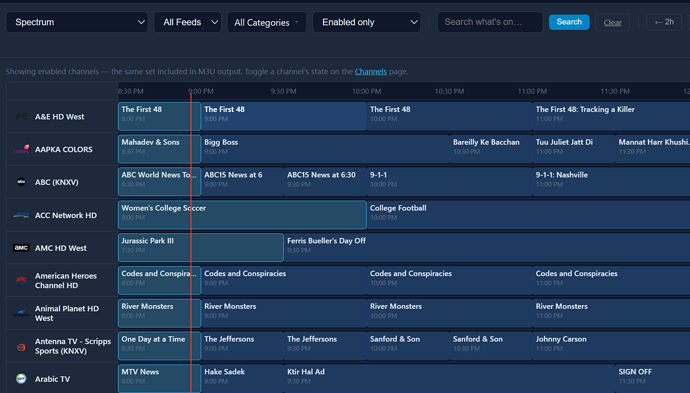Select The First 48 at 9:00 PM
The height and width of the screenshot is (393, 690).
point(284,116)
